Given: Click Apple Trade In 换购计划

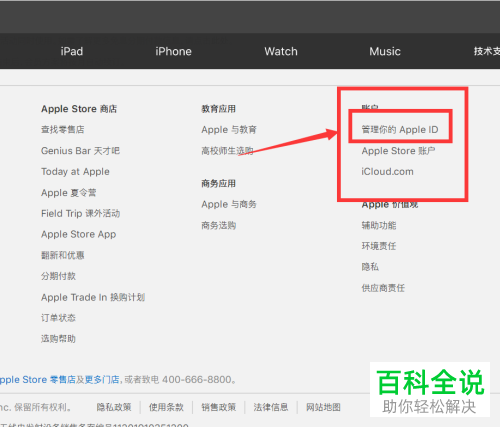Looking at the screenshot, I should click(93, 297).
